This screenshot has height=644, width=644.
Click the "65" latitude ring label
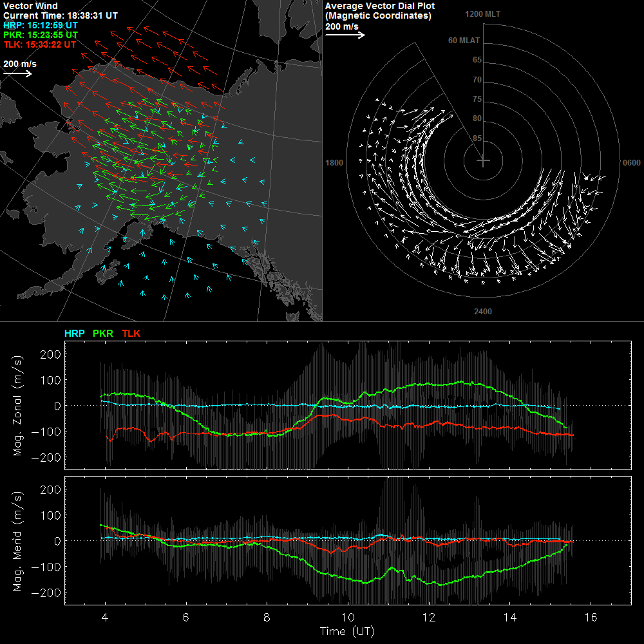477,60
